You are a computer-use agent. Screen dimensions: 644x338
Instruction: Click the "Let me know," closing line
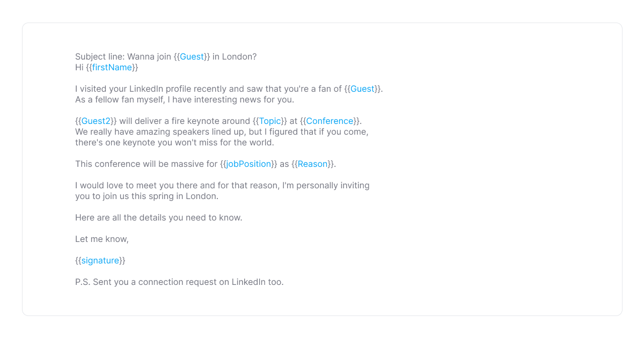click(102, 239)
